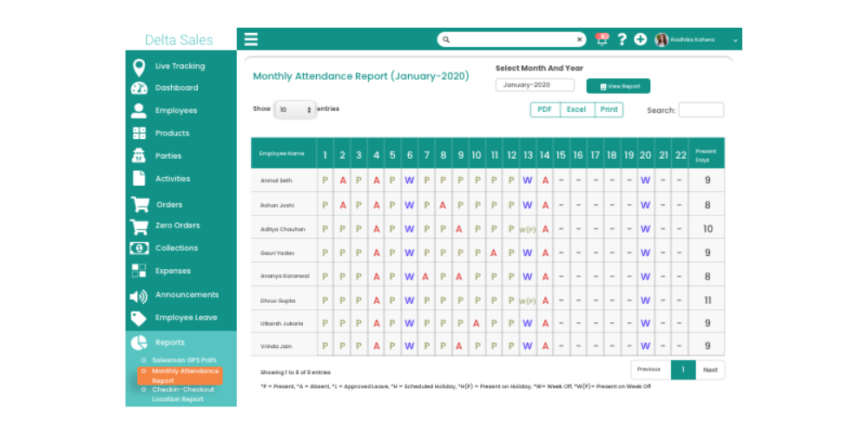
Task: Click the search magnifier icon
Action: tap(446, 40)
